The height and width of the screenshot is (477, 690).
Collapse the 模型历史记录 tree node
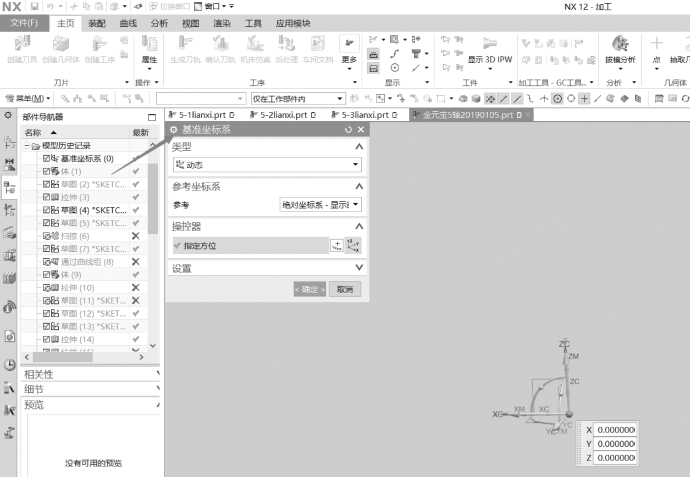coord(27,146)
